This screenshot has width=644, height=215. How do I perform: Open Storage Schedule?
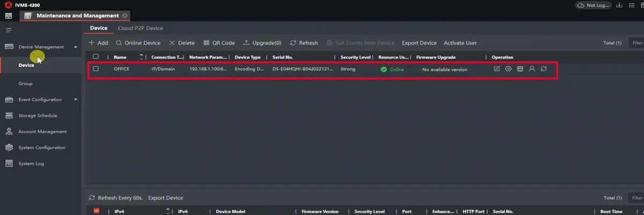pyautogui.click(x=38, y=116)
